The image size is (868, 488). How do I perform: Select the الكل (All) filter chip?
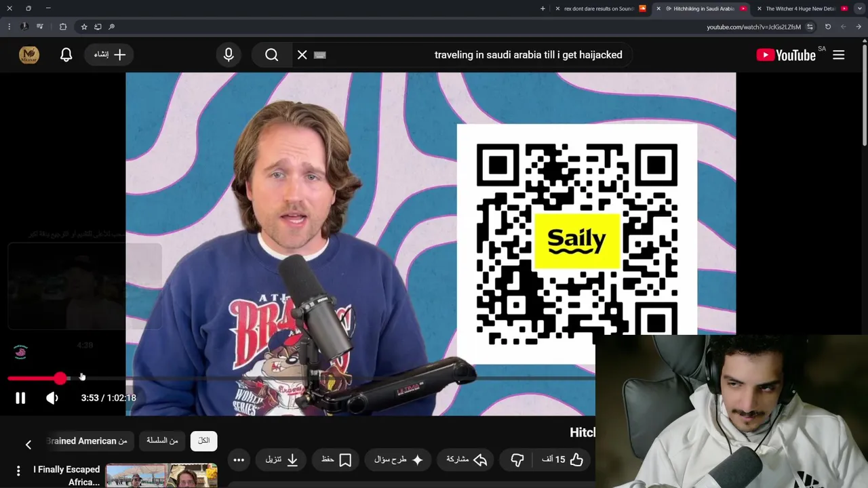pos(204,441)
